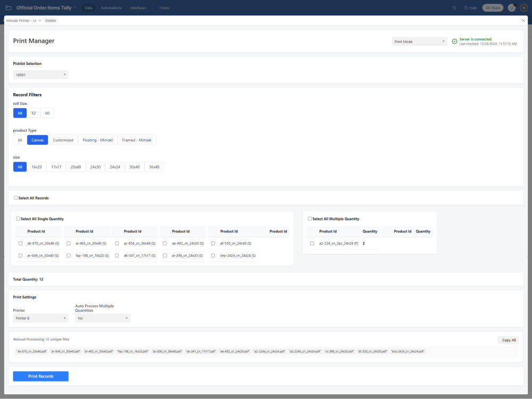Expand the Mimaki Printer - UI dropdown chevron
This screenshot has height=399, width=532.
[x=40, y=21]
